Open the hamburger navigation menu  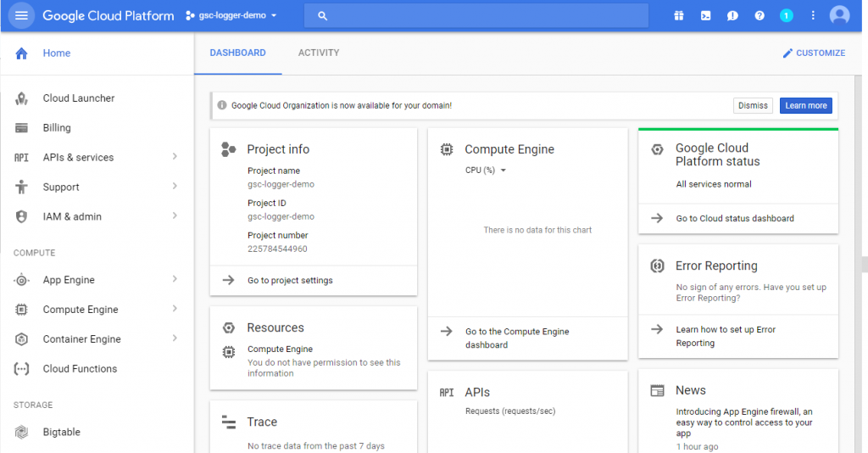point(21,15)
